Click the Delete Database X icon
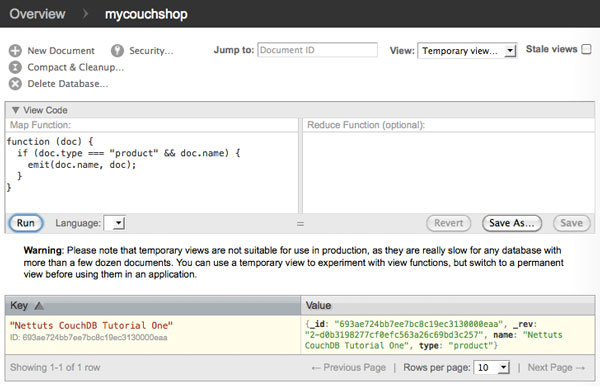Image resolution: width=600 pixels, height=386 pixels. coord(15,84)
